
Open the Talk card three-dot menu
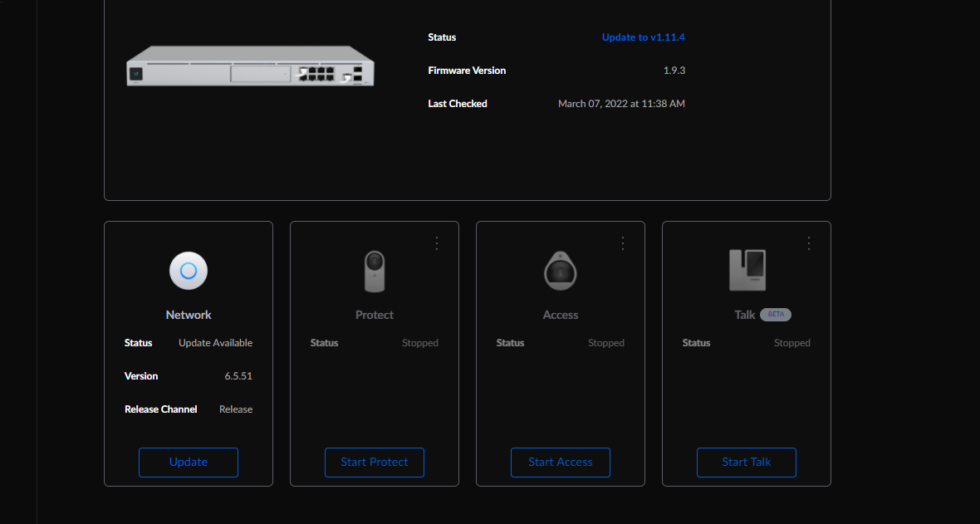coord(809,243)
